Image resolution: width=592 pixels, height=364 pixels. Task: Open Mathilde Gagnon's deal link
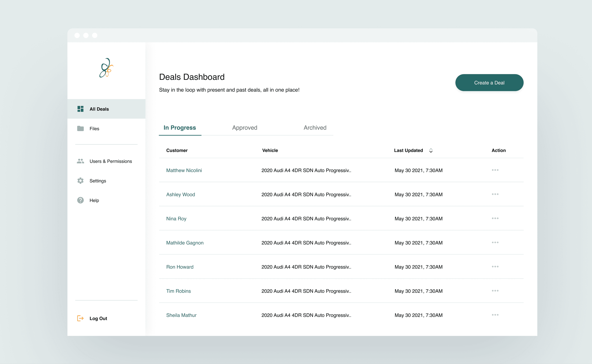point(185,243)
